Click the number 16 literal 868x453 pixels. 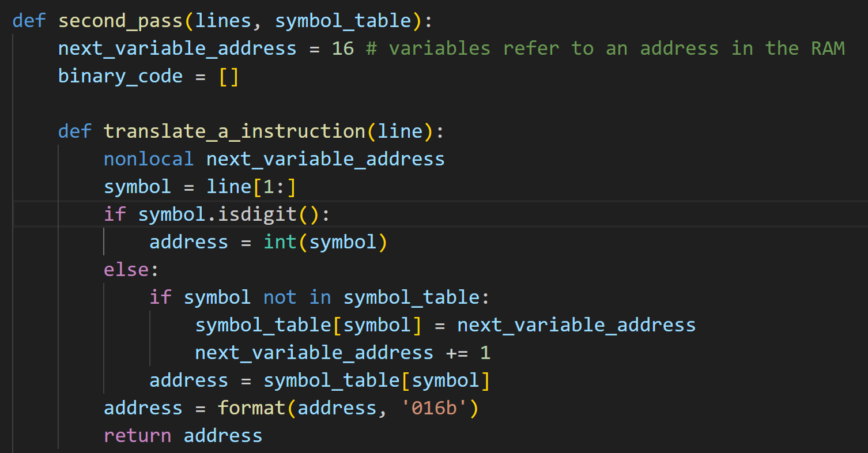click(343, 48)
